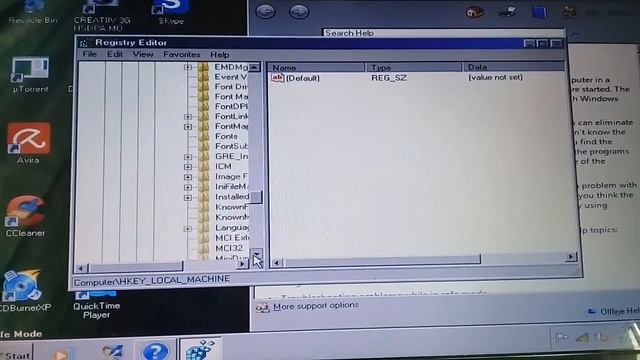640x360 pixels.
Task: Open the Avira desktop shortcut
Action: (28, 143)
